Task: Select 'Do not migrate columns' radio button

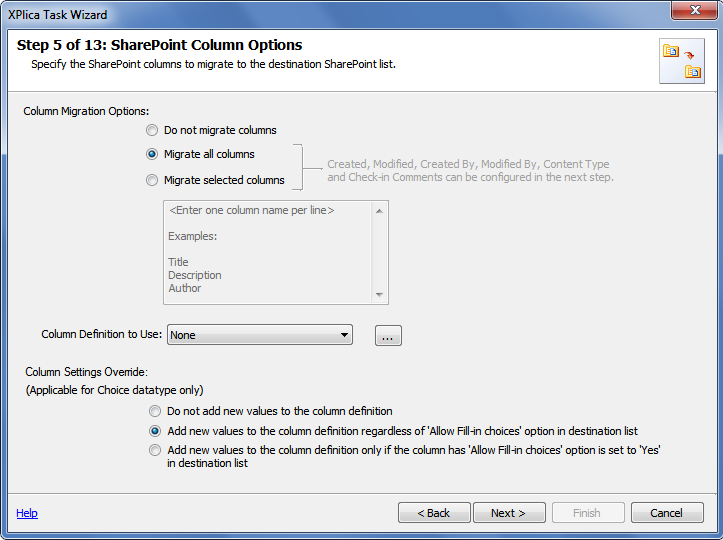Action: [x=152, y=131]
